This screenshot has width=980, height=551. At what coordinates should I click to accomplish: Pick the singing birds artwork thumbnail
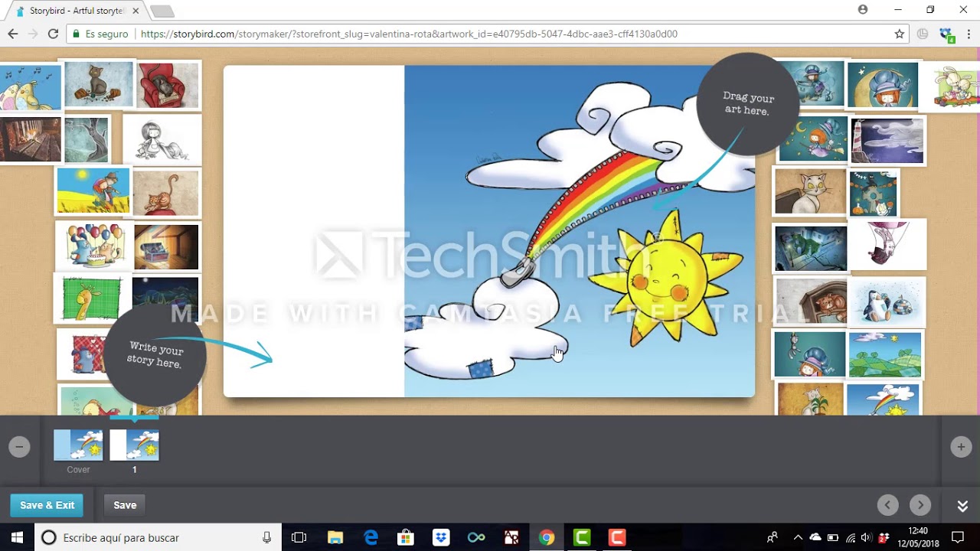(31, 87)
